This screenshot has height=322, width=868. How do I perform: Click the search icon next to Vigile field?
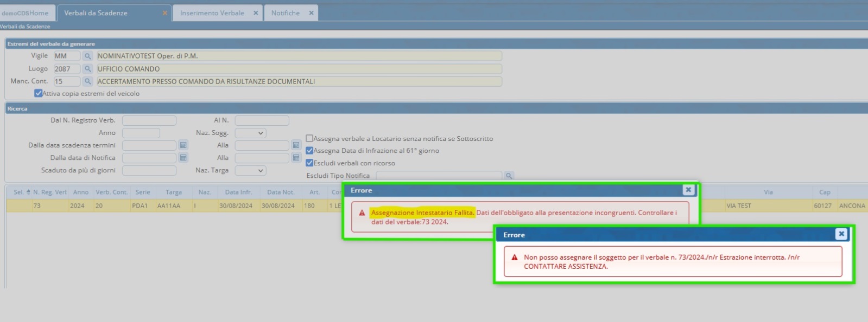pyautogui.click(x=87, y=56)
